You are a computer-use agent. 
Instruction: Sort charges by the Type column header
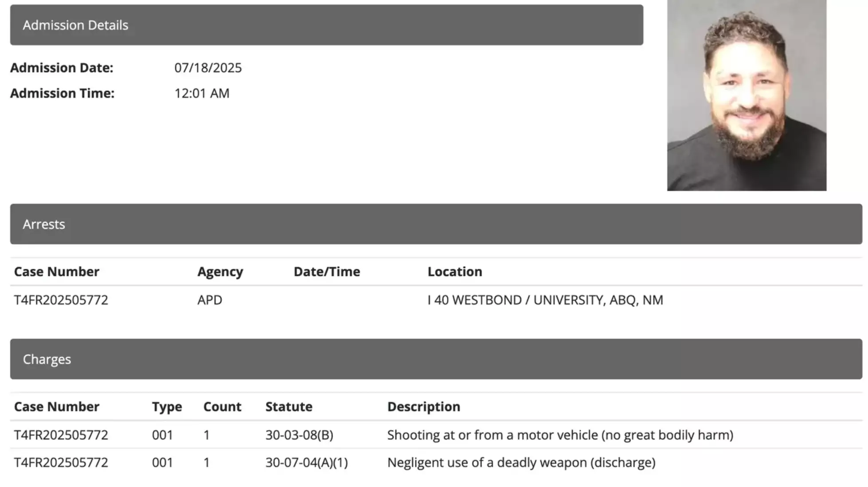point(167,407)
